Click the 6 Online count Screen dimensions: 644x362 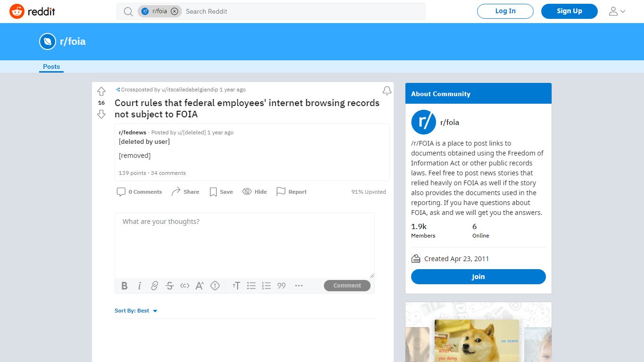tap(481, 230)
